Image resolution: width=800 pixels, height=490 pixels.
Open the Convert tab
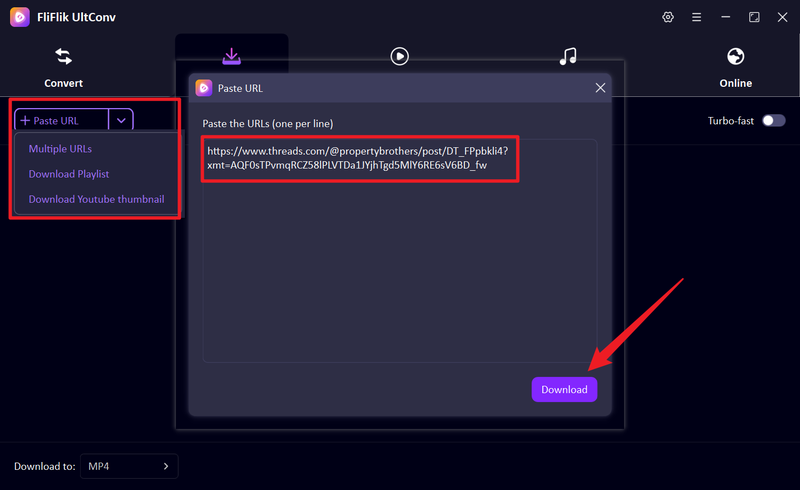63,67
